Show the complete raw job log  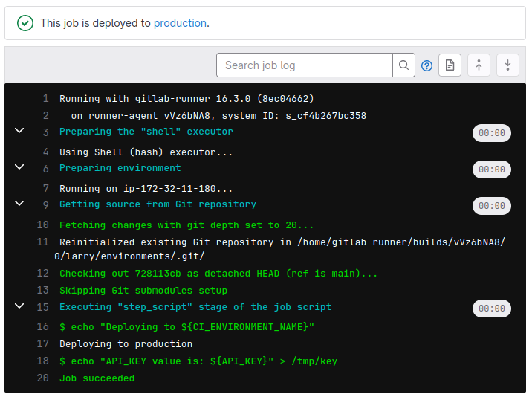click(450, 65)
